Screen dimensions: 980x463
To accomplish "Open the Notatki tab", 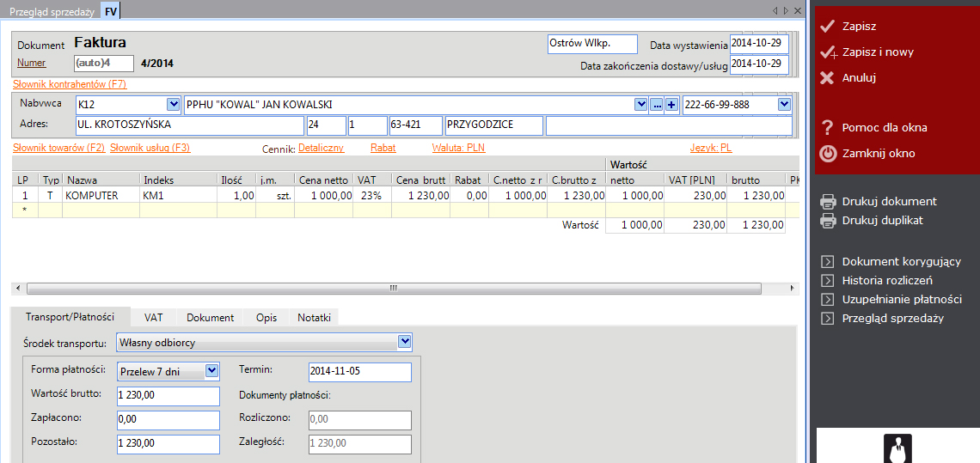I will point(314,318).
